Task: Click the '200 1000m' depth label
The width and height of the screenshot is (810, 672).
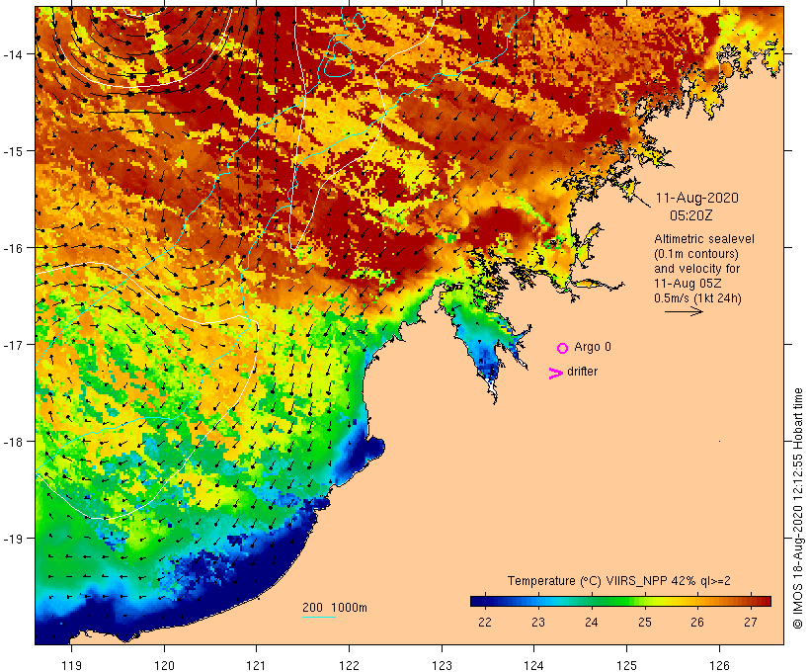Action: 335,608
